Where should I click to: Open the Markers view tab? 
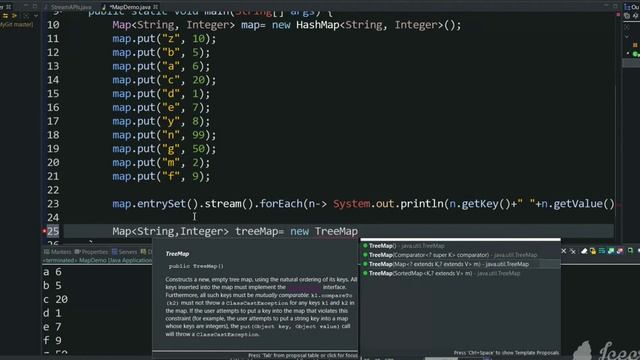[x=58, y=252]
